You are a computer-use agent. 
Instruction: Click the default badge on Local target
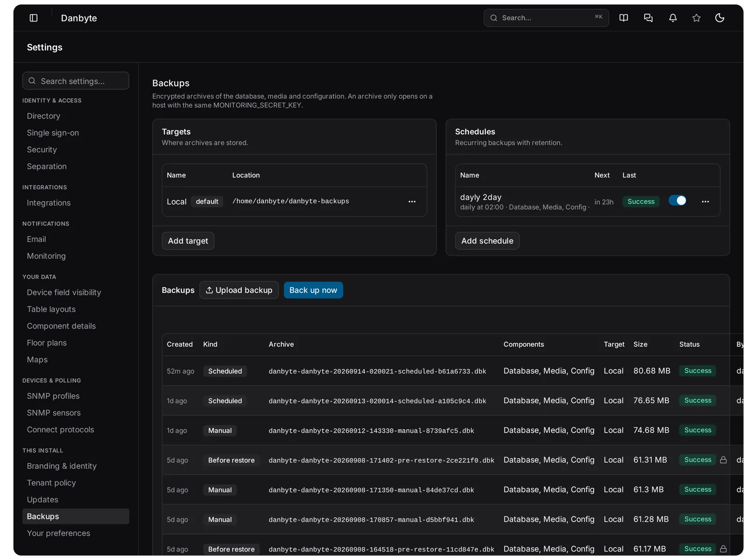coord(207,201)
